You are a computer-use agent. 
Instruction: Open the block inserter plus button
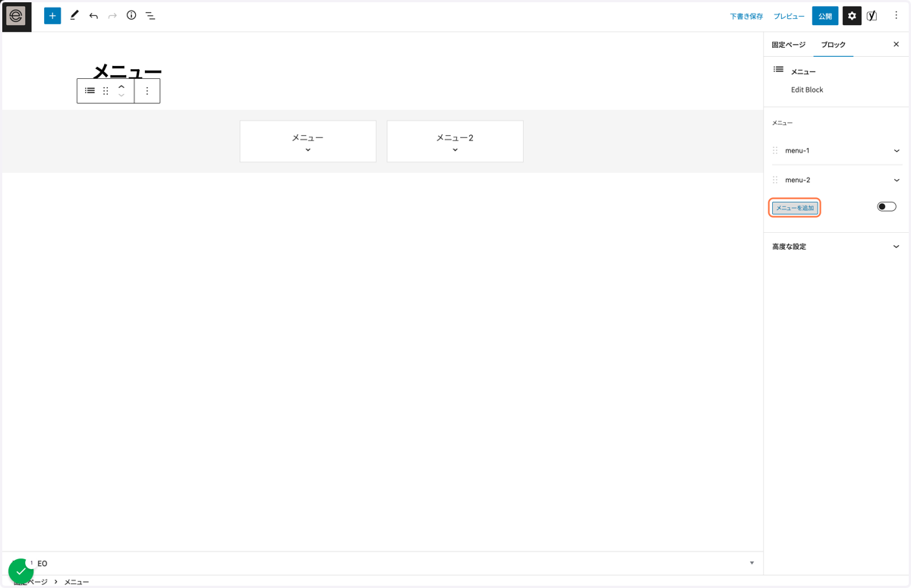[x=52, y=16]
